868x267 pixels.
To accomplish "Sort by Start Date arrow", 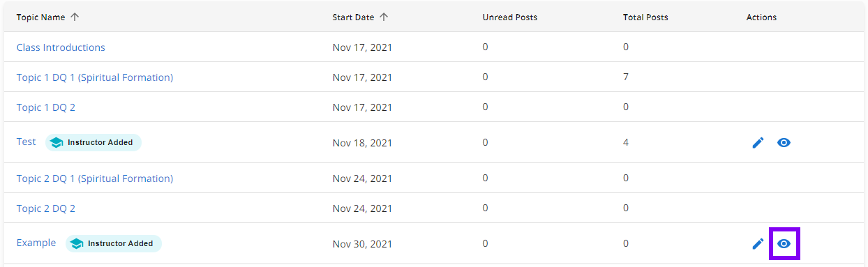I will 384,17.
